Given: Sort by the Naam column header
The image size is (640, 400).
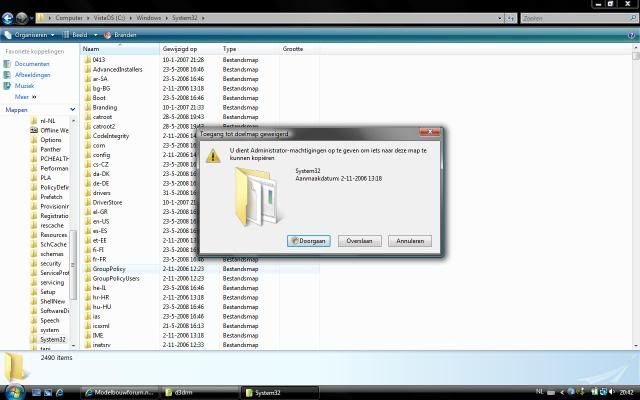Looking at the screenshot, I should (x=120, y=49).
